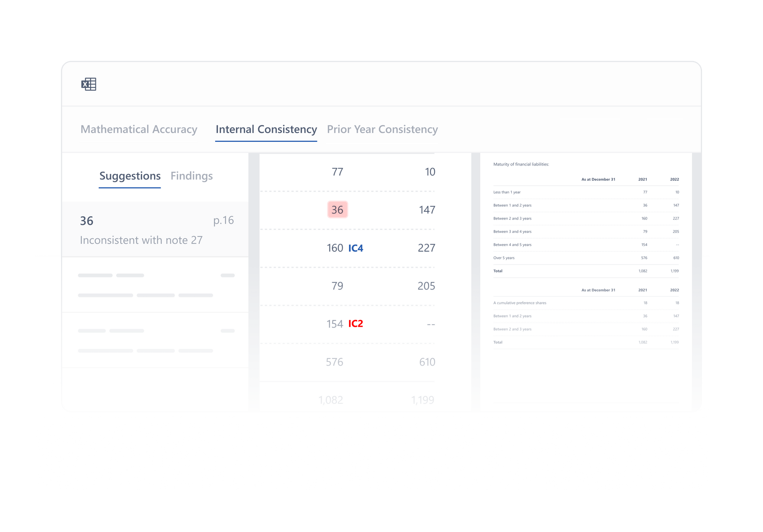
Task: Select the highlighted cell value 36
Action: point(337,209)
